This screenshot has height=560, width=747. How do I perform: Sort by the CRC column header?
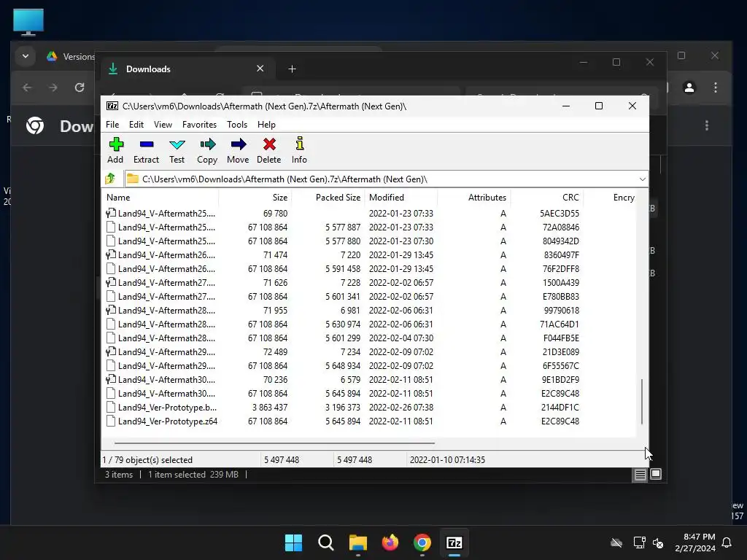pyautogui.click(x=547, y=197)
